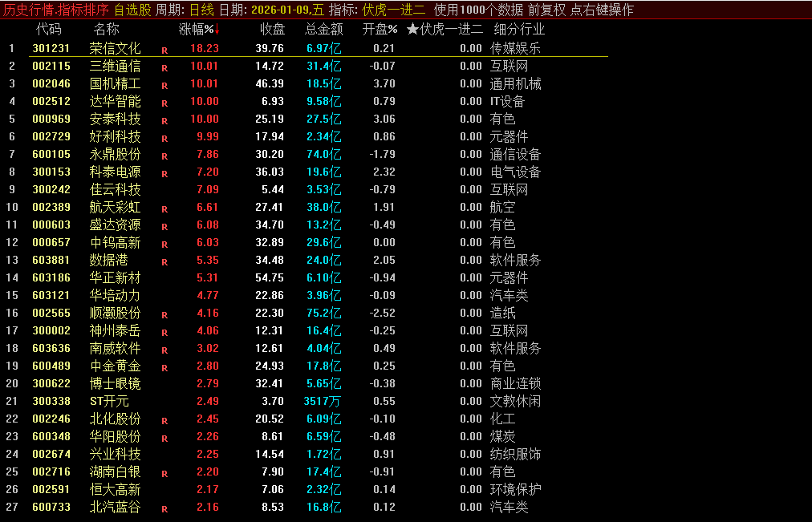The height and width of the screenshot is (522, 812).
Task: Click the descending sort arrow next to 涨幅%
Action: (217, 30)
